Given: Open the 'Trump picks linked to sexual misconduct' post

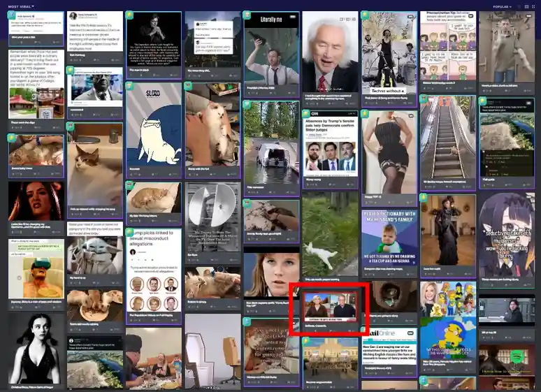Looking at the screenshot, I should pyautogui.click(x=154, y=276).
